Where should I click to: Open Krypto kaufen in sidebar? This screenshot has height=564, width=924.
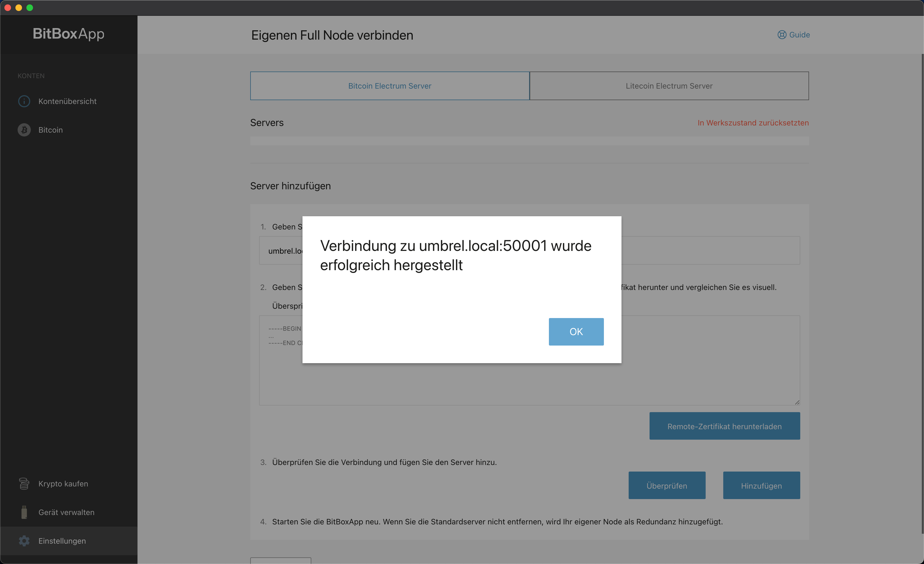pyautogui.click(x=69, y=484)
